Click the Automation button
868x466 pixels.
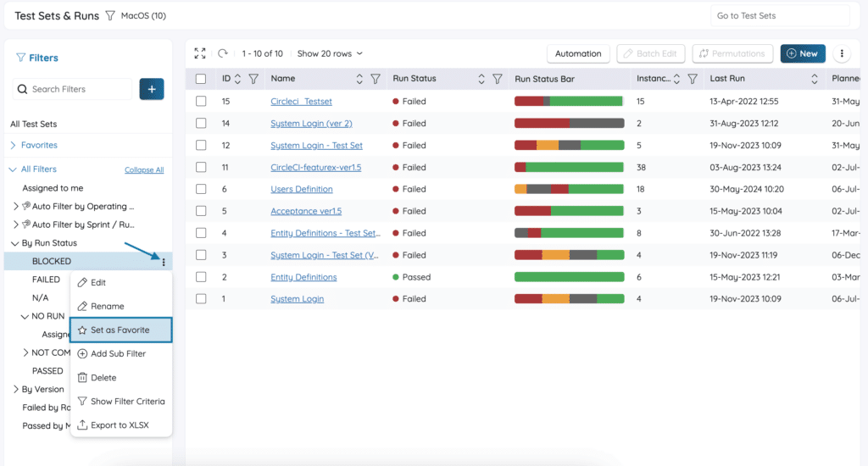578,53
